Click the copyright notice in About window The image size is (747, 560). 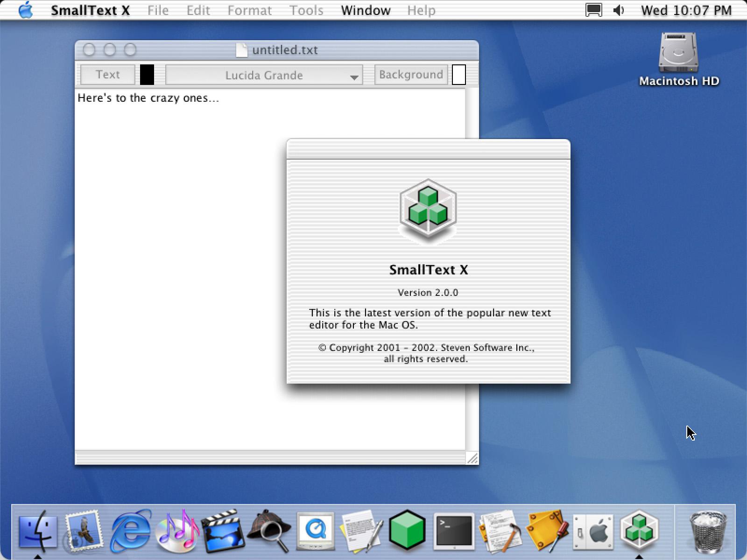click(x=426, y=353)
